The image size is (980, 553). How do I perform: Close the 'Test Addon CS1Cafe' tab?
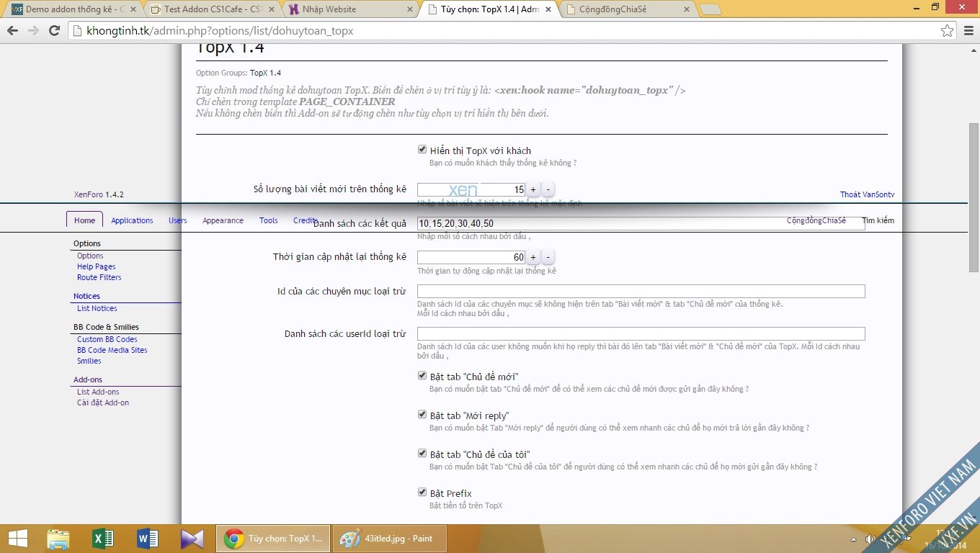(x=272, y=9)
